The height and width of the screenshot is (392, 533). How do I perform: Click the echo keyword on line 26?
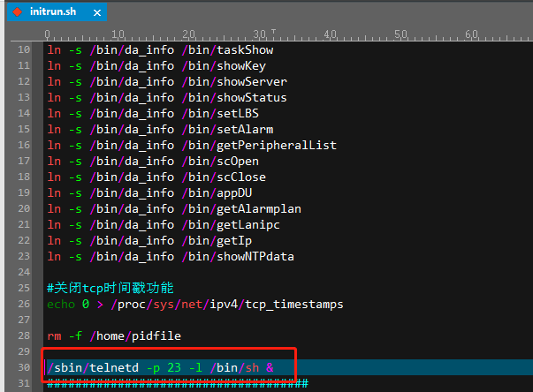(x=62, y=304)
